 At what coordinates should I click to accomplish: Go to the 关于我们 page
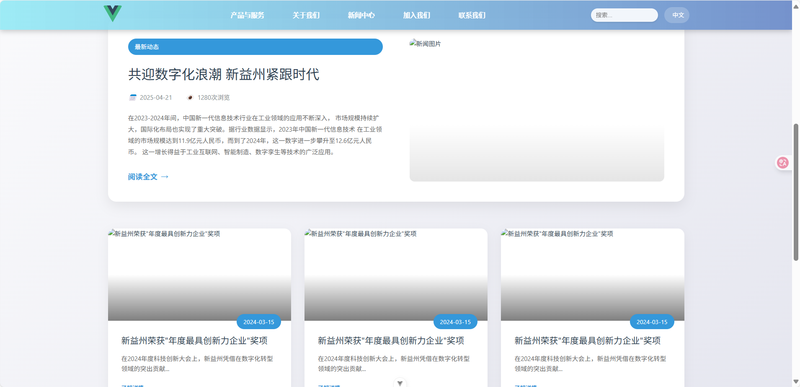[x=306, y=15]
